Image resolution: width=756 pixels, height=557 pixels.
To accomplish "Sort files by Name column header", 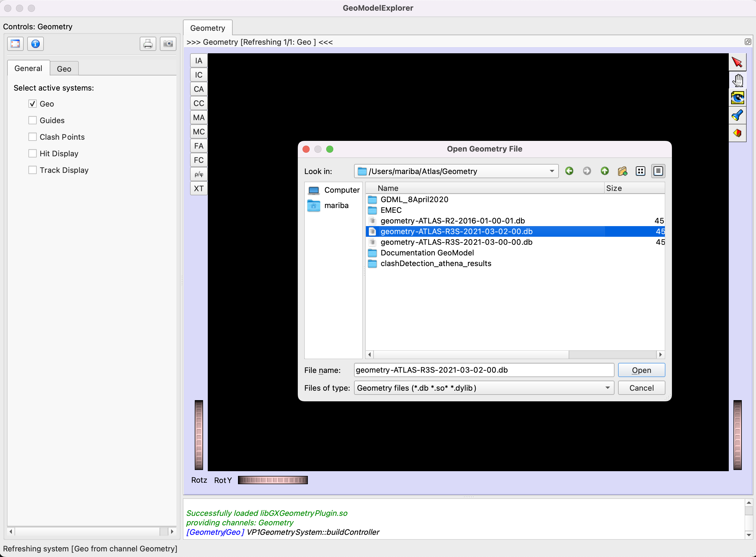I will (x=485, y=188).
